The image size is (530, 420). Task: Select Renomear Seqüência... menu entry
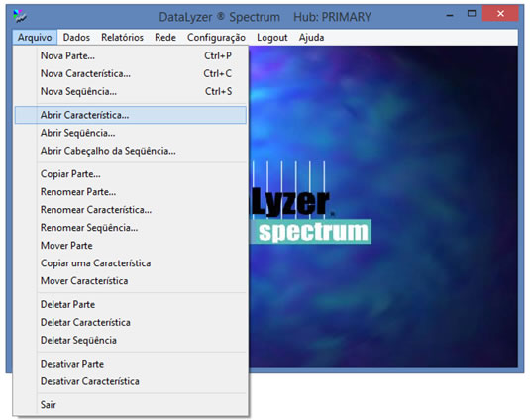(x=131, y=228)
